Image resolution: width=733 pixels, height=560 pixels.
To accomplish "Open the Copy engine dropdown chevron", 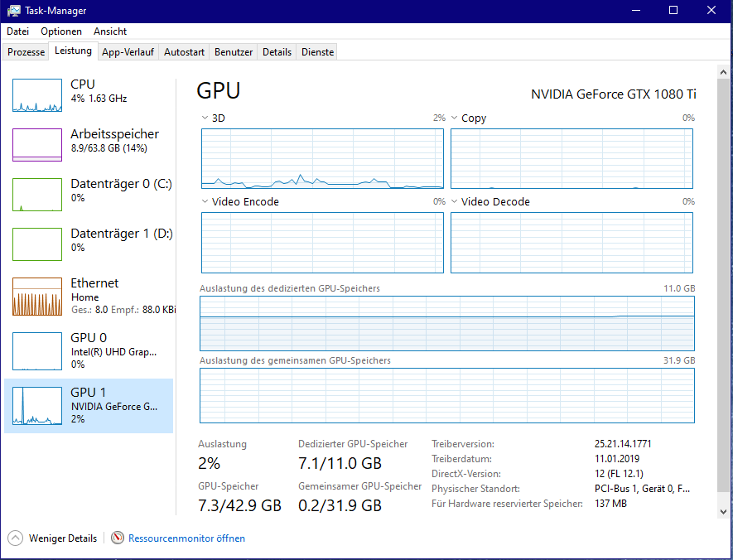I will 454,118.
